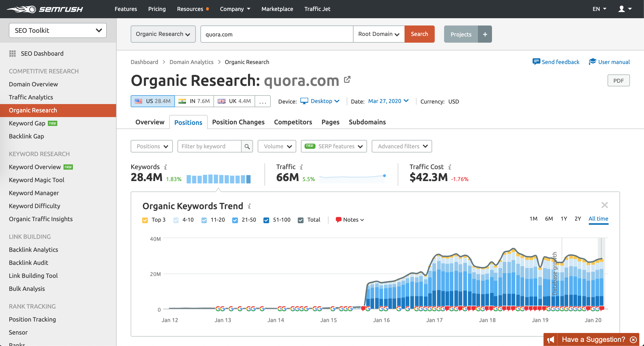Click the Keyword Magic Tool sidebar icon
This screenshot has width=644, height=346.
[x=36, y=180]
